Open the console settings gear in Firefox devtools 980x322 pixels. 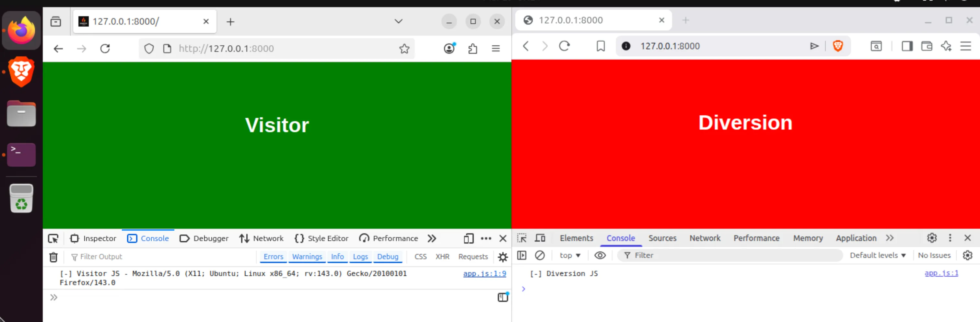pyautogui.click(x=503, y=257)
